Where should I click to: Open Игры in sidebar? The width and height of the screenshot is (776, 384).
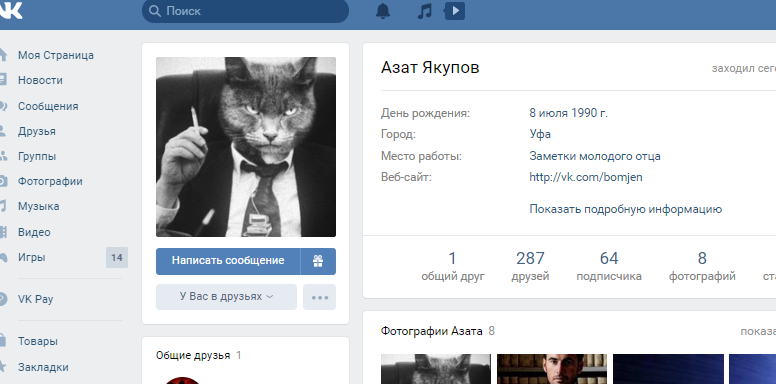pyautogui.click(x=32, y=257)
